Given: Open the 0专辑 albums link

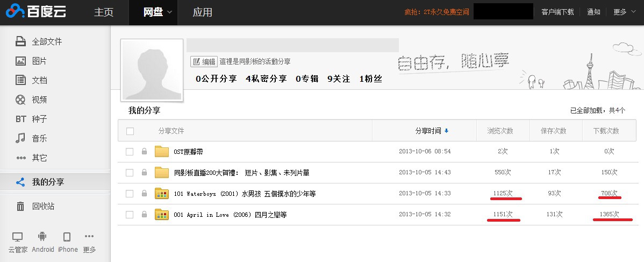Looking at the screenshot, I should click(307, 79).
